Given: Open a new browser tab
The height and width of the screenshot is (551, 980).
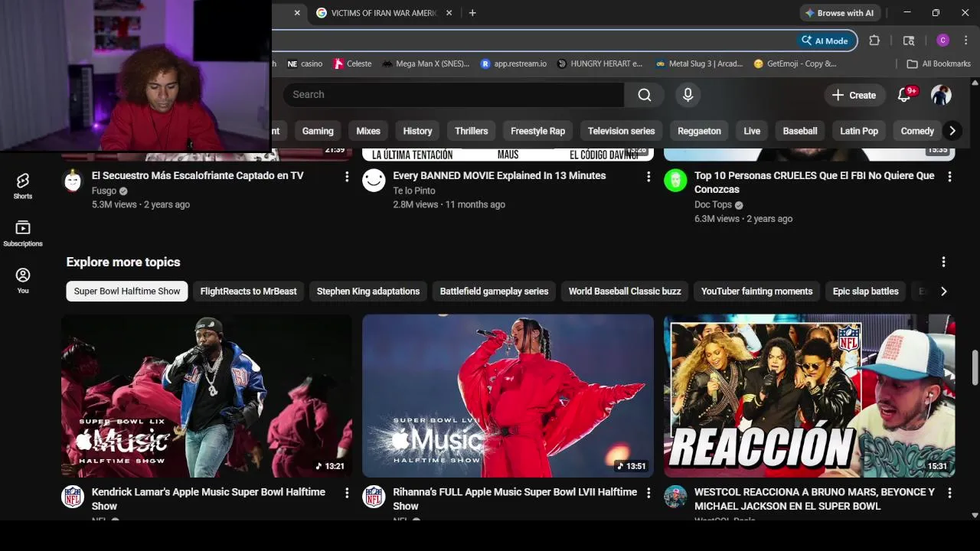Looking at the screenshot, I should (x=472, y=13).
